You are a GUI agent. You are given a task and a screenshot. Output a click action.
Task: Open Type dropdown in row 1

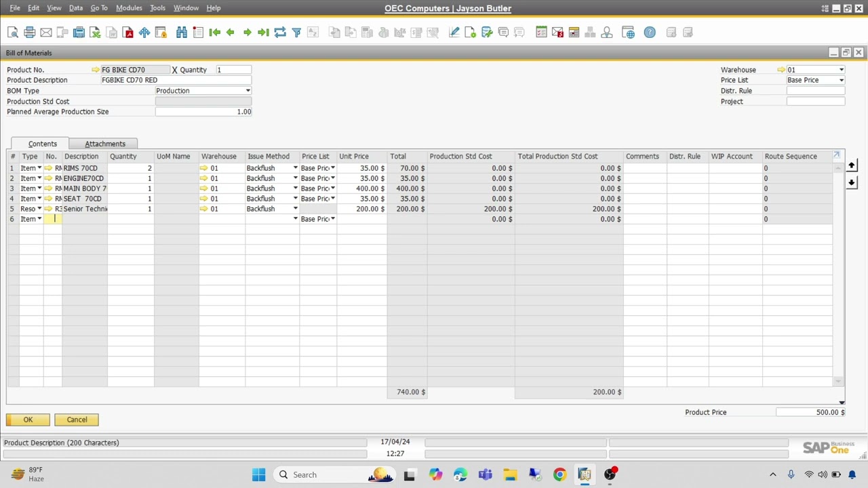(39, 168)
